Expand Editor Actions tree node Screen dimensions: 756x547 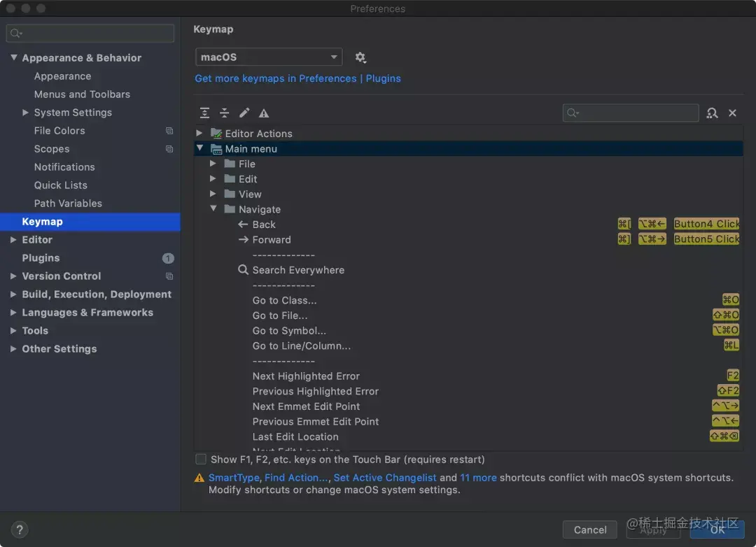(199, 132)
